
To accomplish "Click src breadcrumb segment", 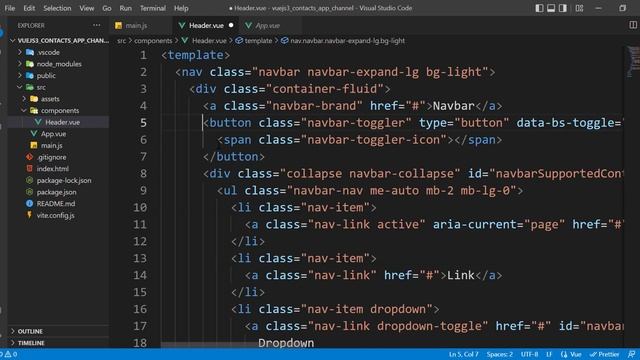I will (122, 41).
